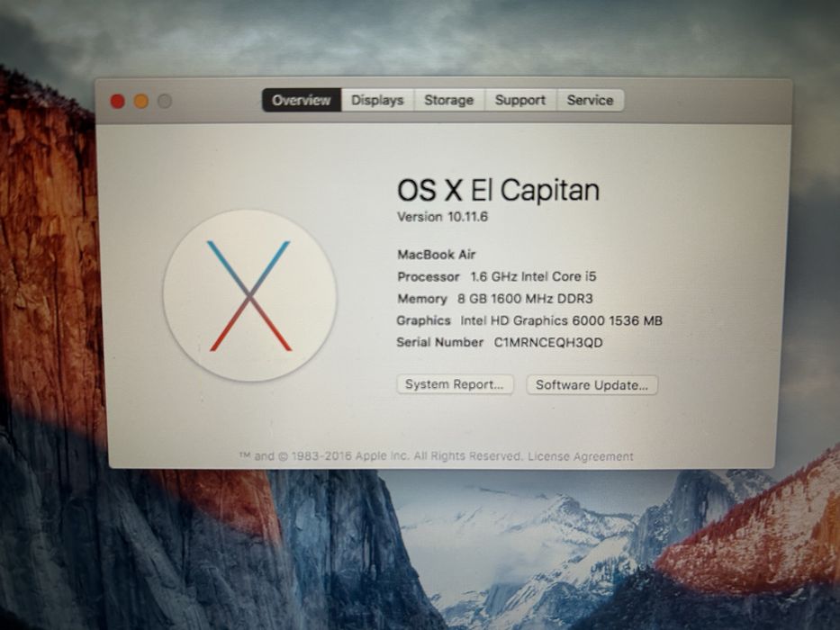Click the OS X El Capitan title

click(498, 190)
